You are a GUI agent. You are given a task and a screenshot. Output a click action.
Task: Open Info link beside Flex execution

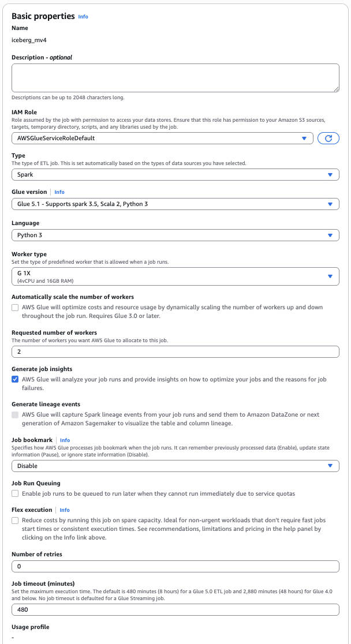tap(65, 510)
